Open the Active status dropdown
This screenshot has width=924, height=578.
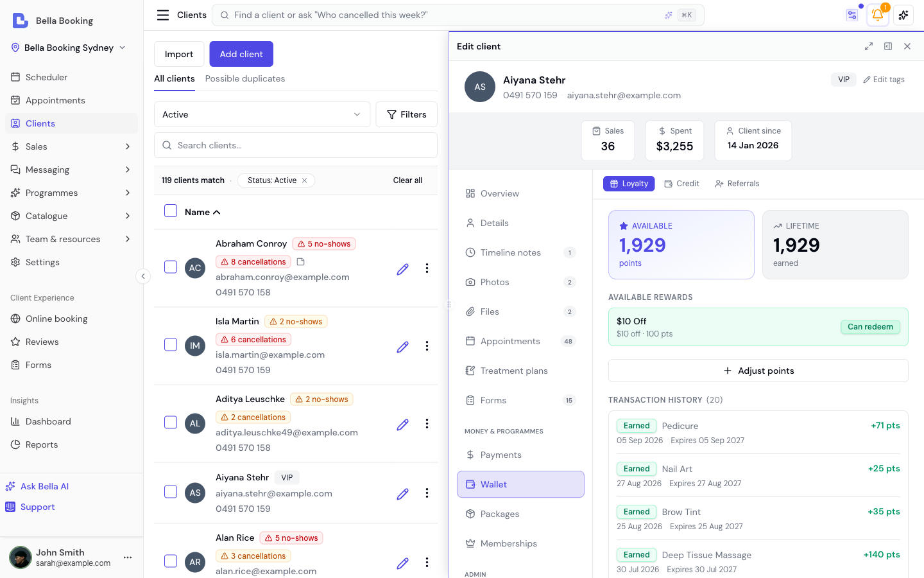[x=262, y=114]
